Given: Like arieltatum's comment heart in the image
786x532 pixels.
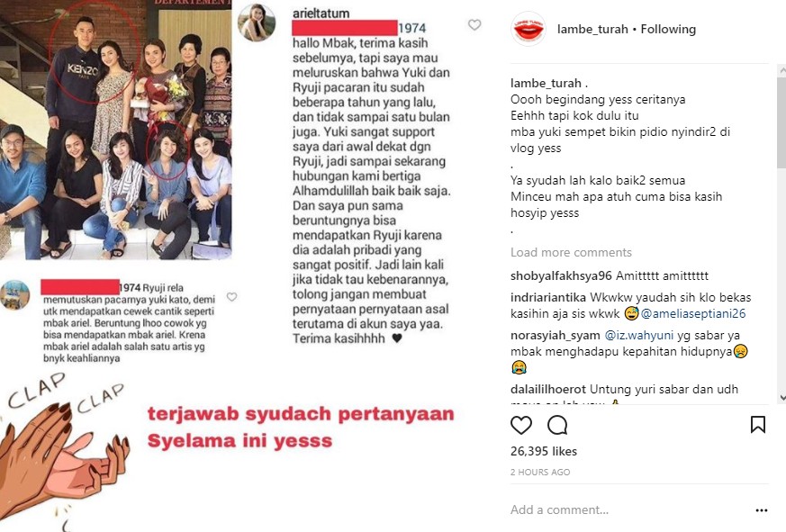Looking at the screenshot, I should click(x=474, y=25).
